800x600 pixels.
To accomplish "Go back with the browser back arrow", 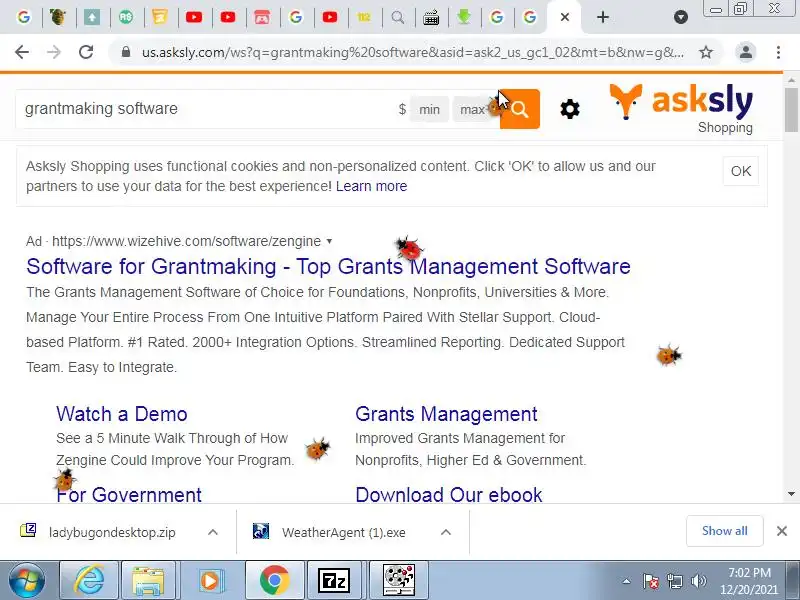I will [22, 52].
